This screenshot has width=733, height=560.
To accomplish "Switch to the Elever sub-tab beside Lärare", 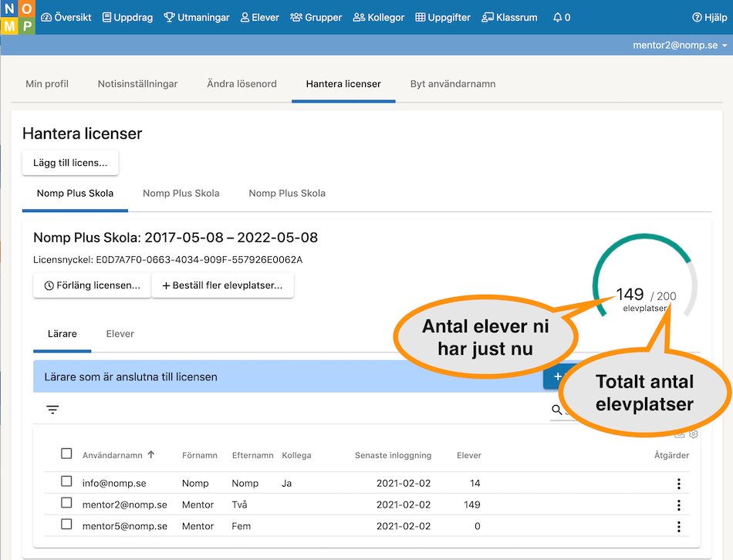I will point(120,334).
